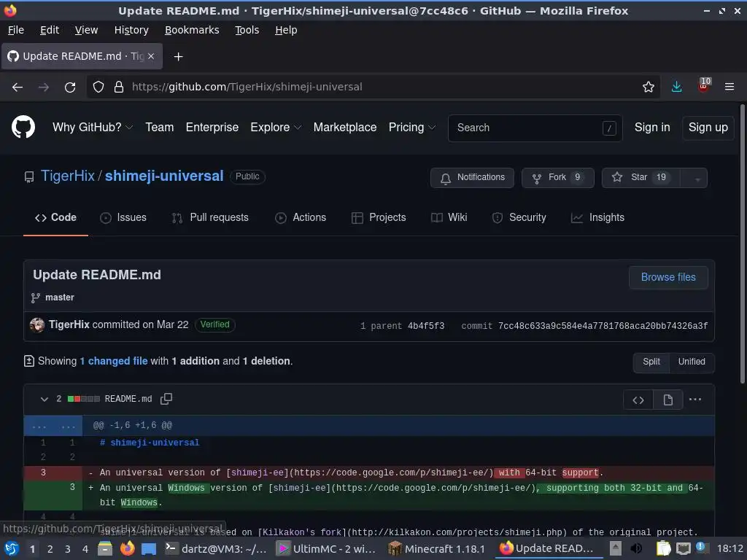The image size is (747, 560).
Task: Click TigerHix avatar image
Action: point(37,324)
